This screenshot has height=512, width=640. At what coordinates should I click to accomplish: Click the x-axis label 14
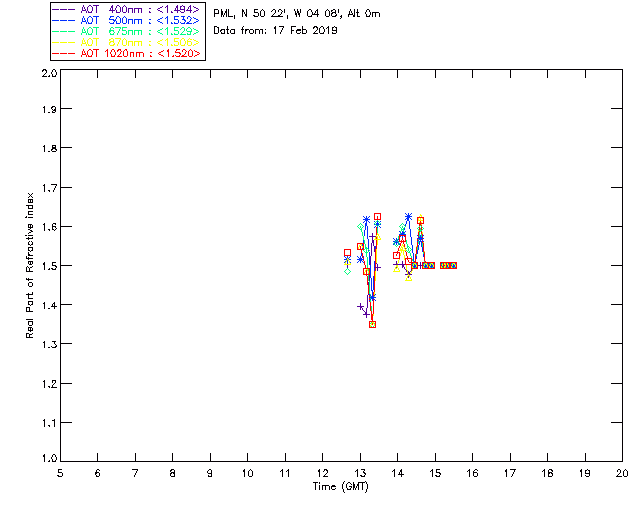coord(398,473)
